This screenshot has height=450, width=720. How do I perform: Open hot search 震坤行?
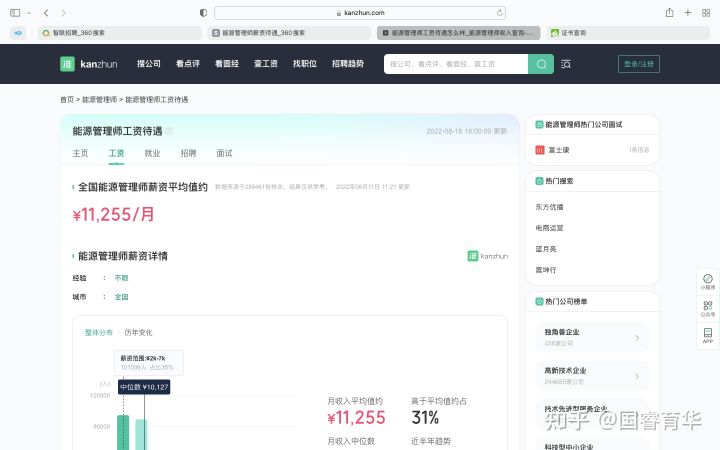tap(546, 270)
